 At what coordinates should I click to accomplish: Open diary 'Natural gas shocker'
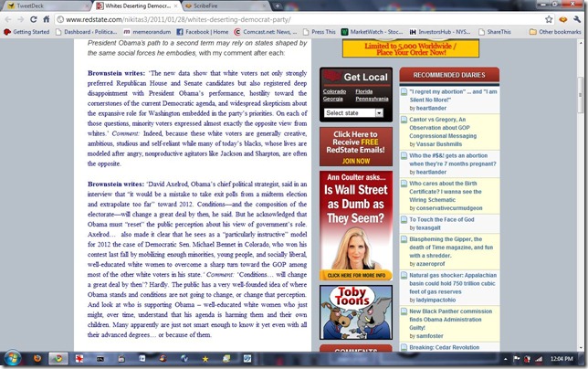(x=453, y=283)
